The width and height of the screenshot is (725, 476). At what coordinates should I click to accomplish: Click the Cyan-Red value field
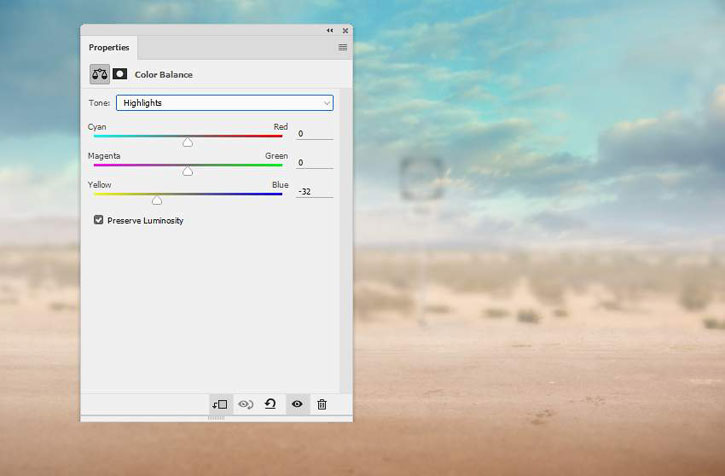[314, 134]
